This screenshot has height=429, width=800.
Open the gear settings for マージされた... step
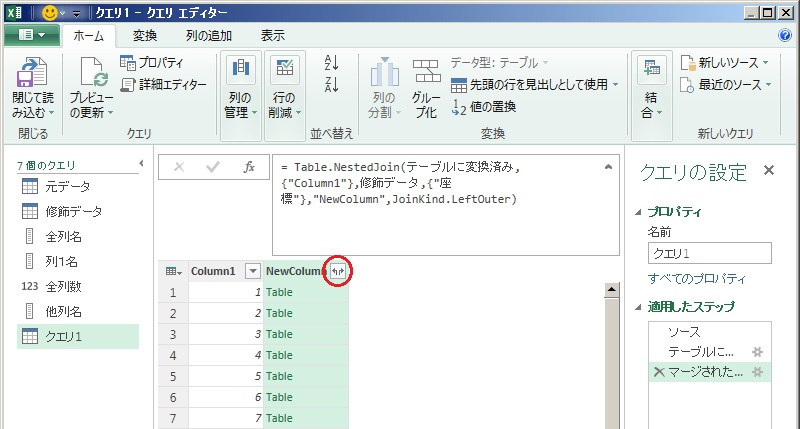(758, 372)
